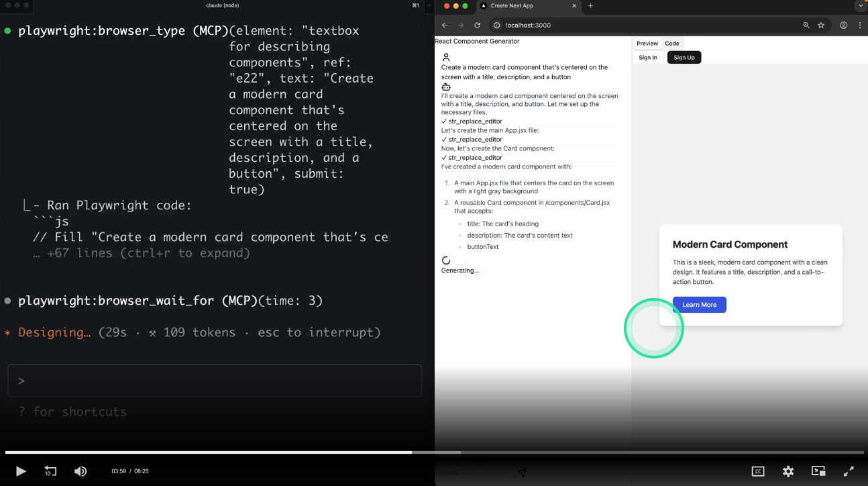Click the 'title: The card's heading' bullet
Screen dimensions: 868x486
click(503, 224)
